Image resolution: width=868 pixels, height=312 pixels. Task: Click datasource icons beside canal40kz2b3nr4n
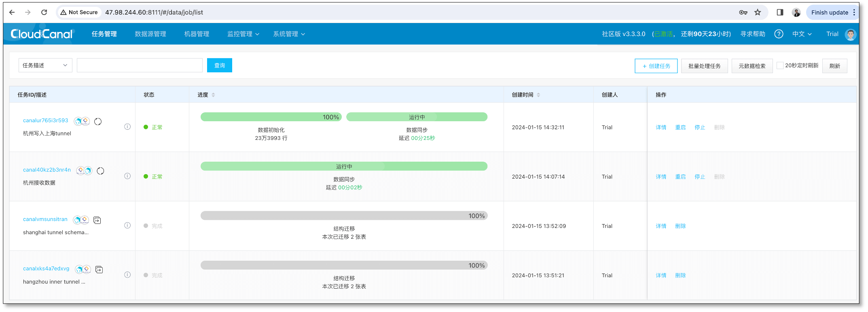pos(85,171)
